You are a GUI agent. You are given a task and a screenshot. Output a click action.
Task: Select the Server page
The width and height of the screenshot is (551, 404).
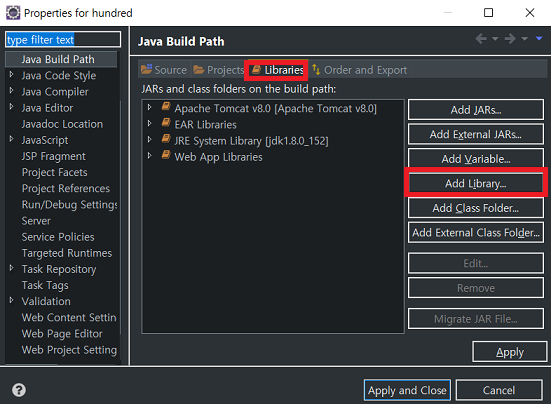coord(36,221)
